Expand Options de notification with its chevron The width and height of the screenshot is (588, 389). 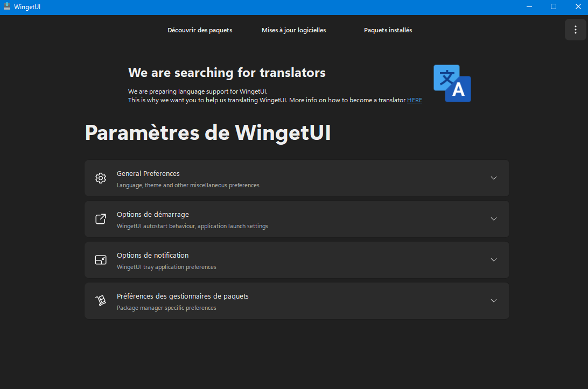tap(493, 260)
